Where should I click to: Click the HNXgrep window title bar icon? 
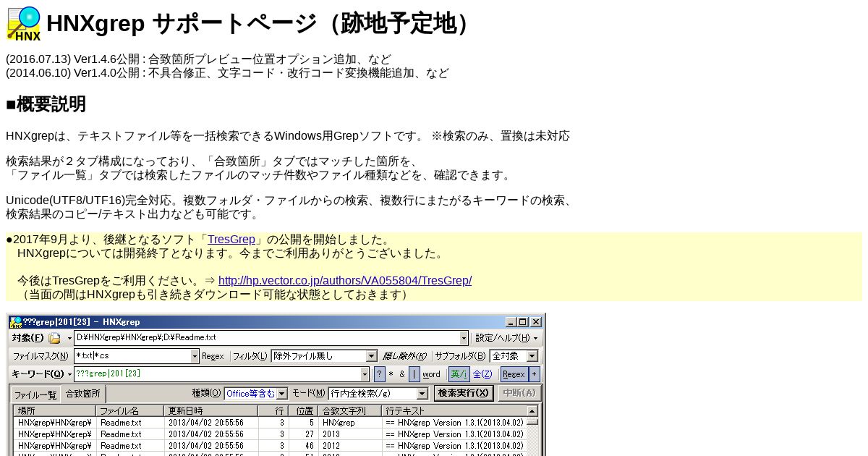[15, 322]
